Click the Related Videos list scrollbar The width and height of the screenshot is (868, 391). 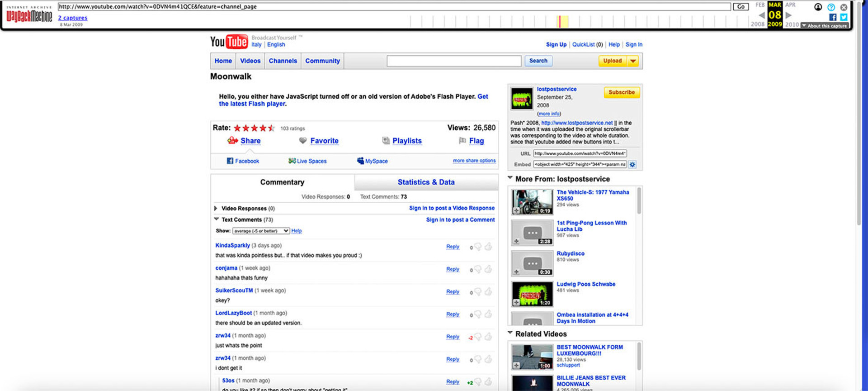[x=639, y=357]
